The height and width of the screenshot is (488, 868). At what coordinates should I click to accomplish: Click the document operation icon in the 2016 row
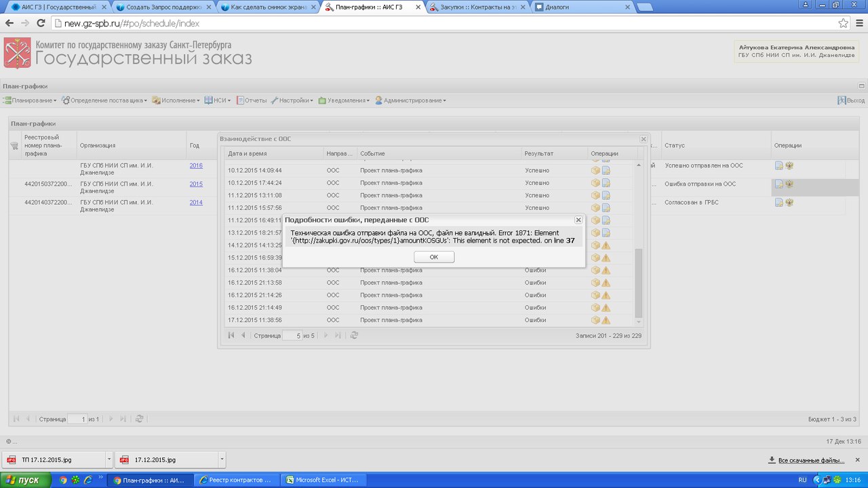779,165
